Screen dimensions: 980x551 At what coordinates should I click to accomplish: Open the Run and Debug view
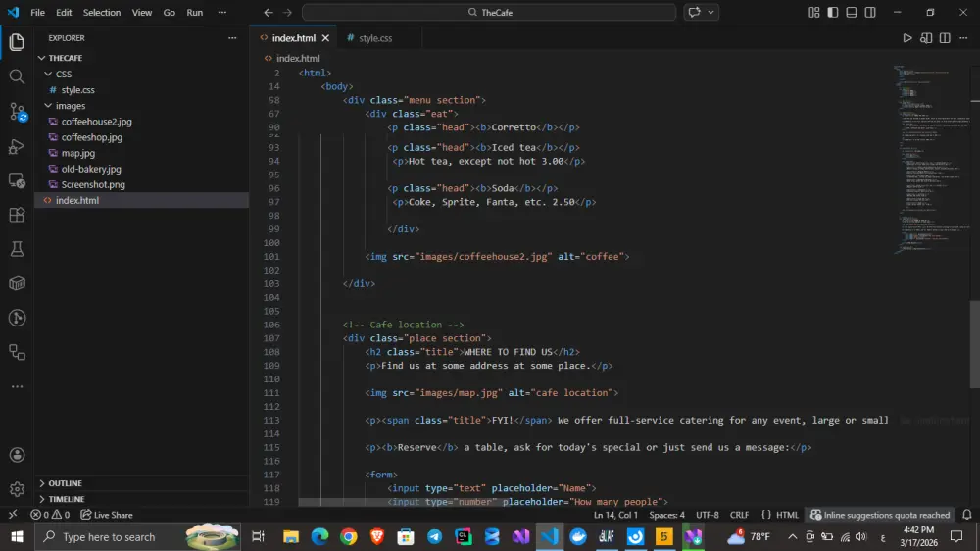(x=17, y=146)
